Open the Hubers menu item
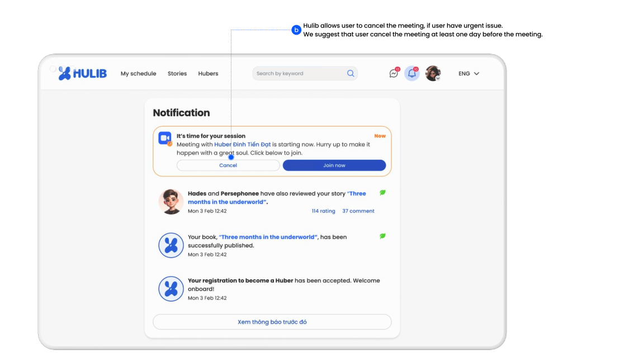 point(208,74)
